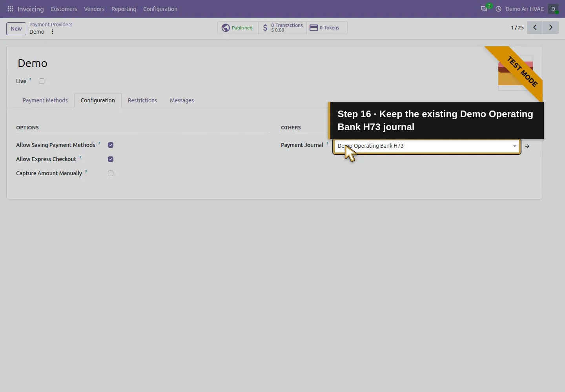
Task: Switch to the Messages tab
Action: click(x=182, y=100)
